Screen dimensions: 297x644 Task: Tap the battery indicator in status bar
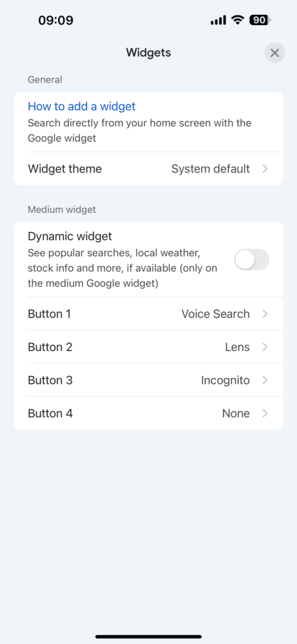260,20
